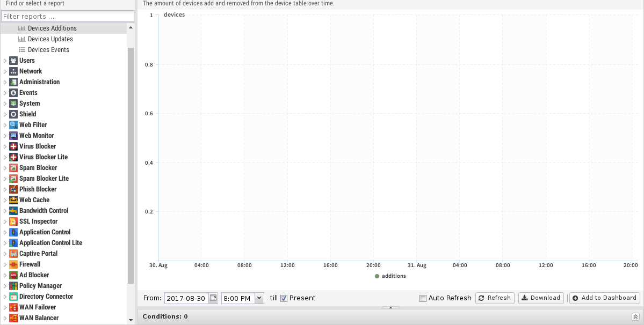
Task: Click the Filter reports search field
Action: (x=67, y=17)
